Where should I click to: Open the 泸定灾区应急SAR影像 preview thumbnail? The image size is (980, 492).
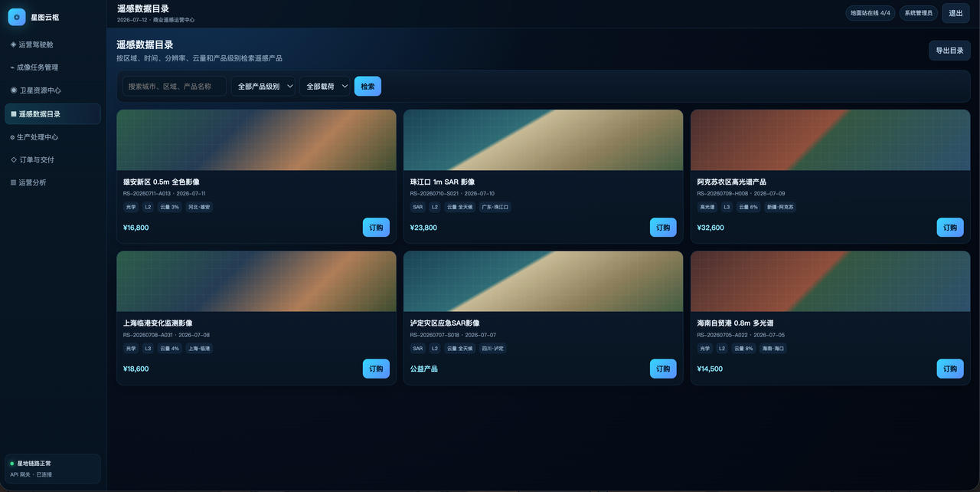click(x=544, y=281)
